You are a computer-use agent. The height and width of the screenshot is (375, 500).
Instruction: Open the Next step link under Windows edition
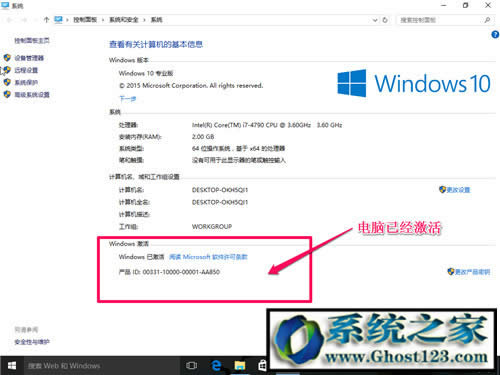(x=128, y=99)
